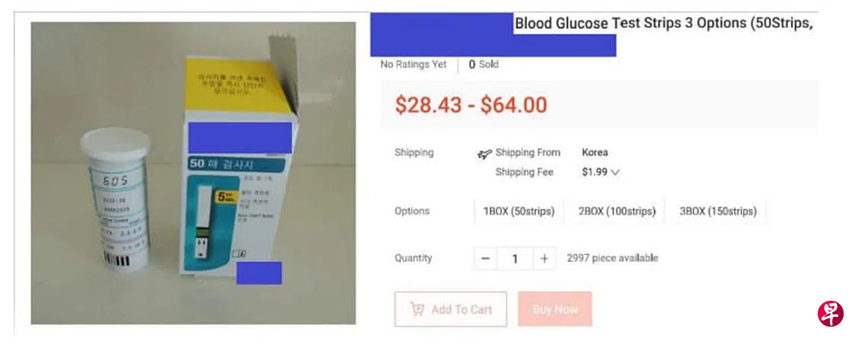
Task: Click the quantity number input field
Action: click(515, 259)
